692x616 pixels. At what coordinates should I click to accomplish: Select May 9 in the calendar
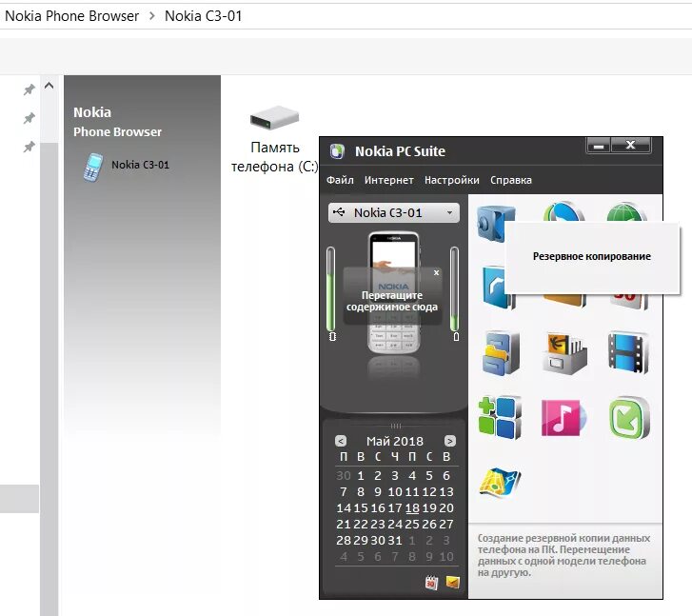378,492
